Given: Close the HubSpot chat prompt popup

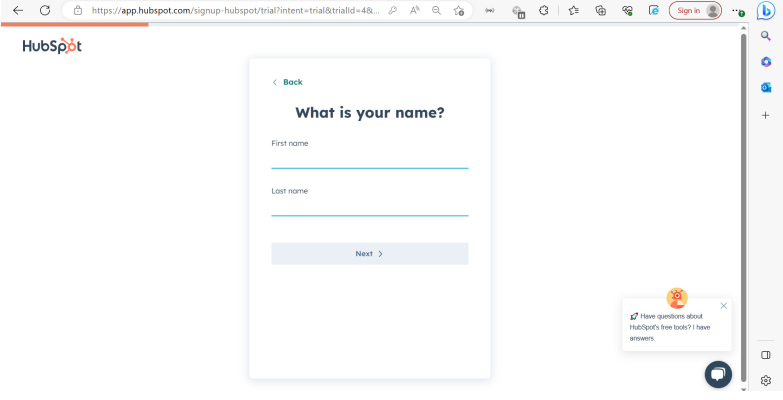Looking at the screenshot, I should pos(724,305).
